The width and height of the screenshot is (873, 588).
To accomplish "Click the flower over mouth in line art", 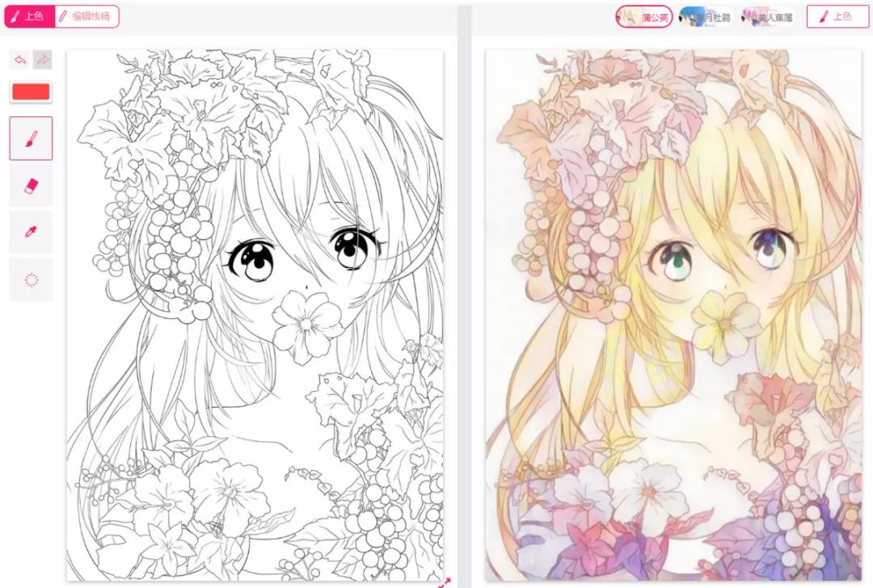I will 307,325.
